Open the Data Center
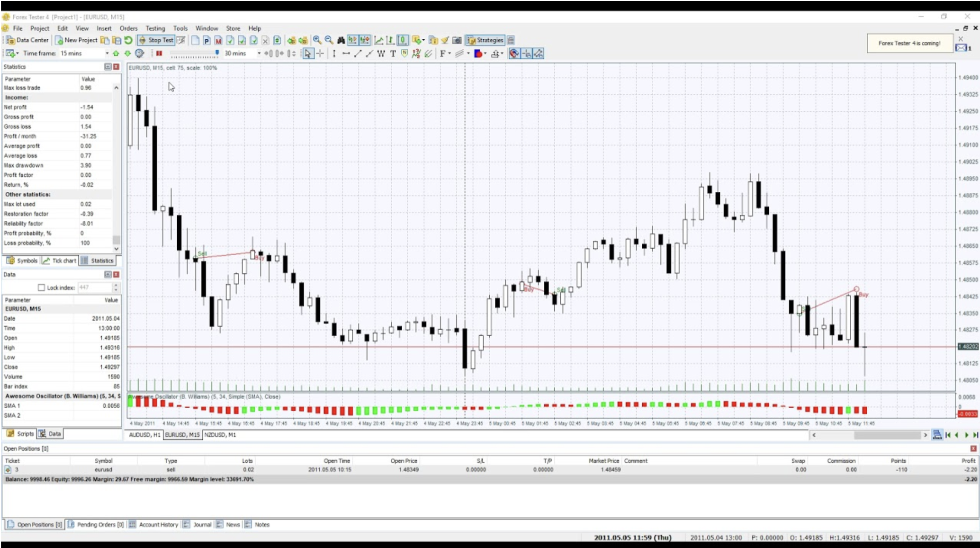980x548 pixels. tap(27, 40)
